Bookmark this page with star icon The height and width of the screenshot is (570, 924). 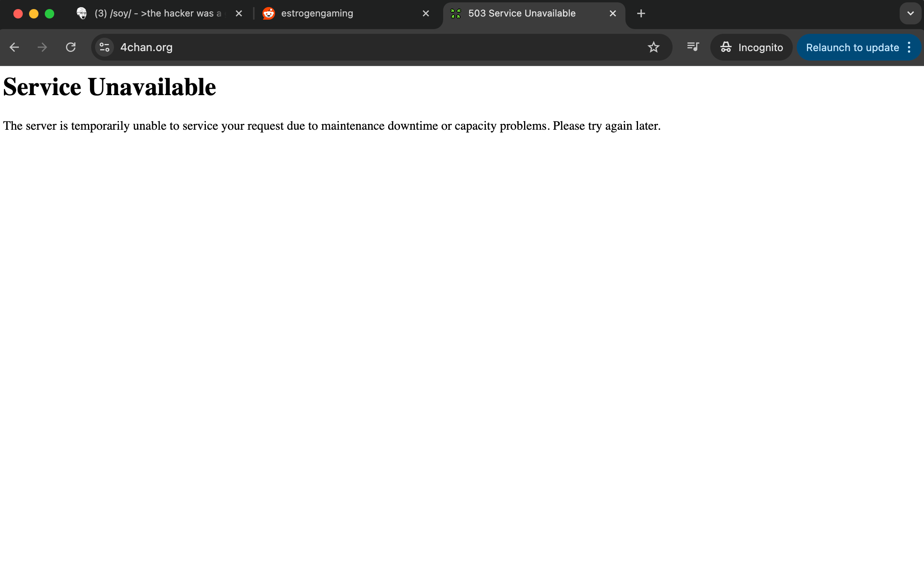(653, 47)
